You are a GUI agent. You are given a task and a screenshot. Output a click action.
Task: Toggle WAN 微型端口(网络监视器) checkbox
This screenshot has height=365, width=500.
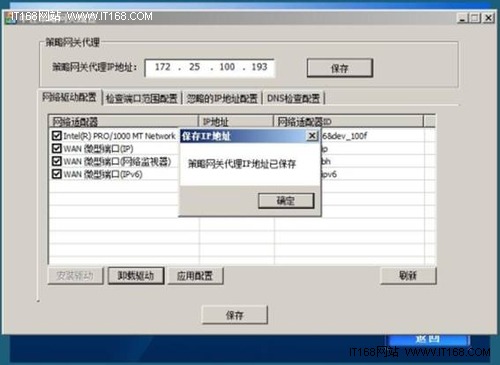(57, 161)
